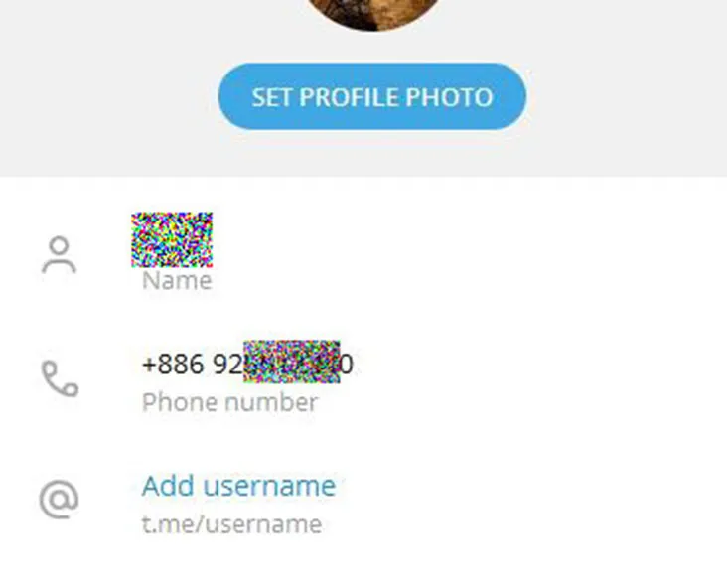The width and height of the screenshot is (727, 588).
Task: Click the Name label text
Action: coord(177,280)
